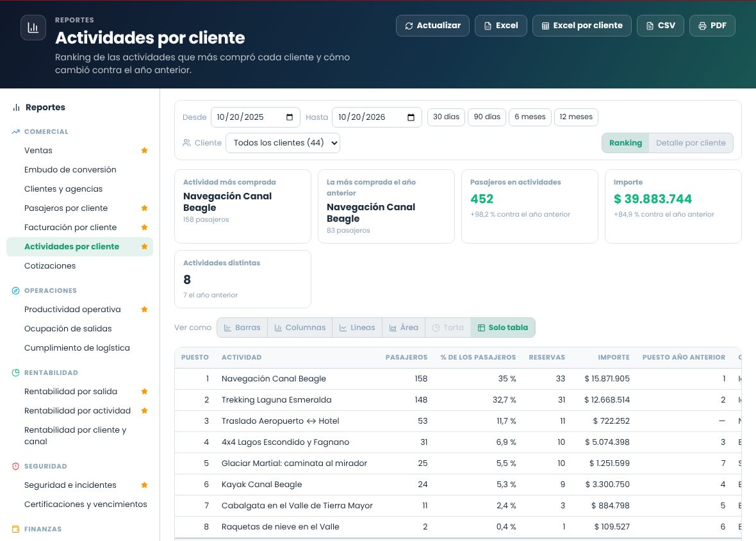
Task: Click the Comercial section trend icon
Action: 16,131
